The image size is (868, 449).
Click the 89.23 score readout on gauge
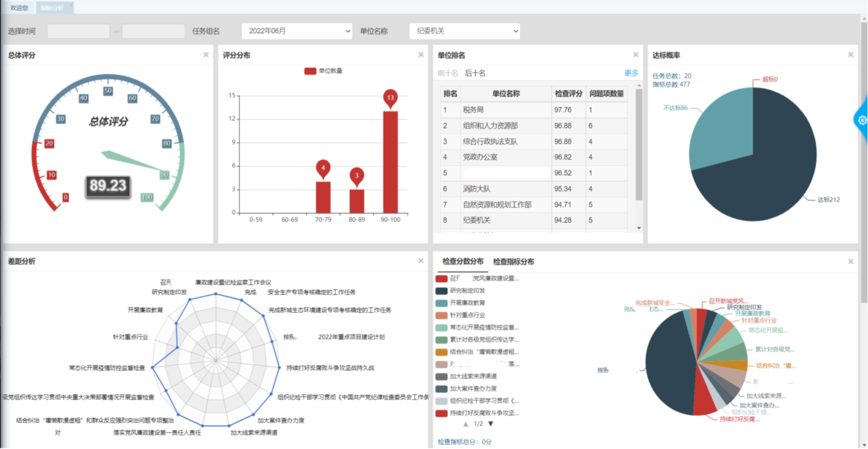tap(108, 186)
